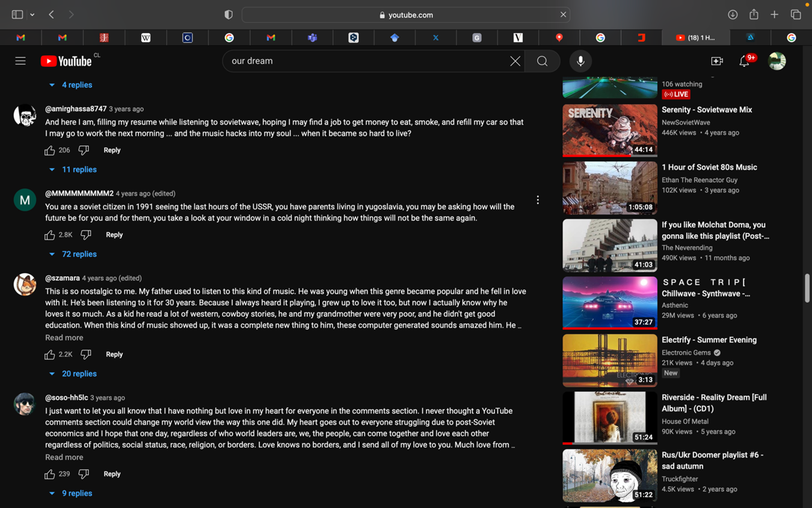Reply to the @MMMMMMMMM2 comment
The image size is (812, 508).
(114, 235)
